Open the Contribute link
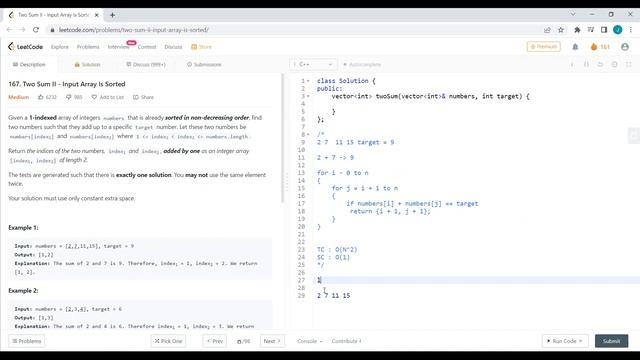This screenshot has height=360, width=640. point(346,341)
